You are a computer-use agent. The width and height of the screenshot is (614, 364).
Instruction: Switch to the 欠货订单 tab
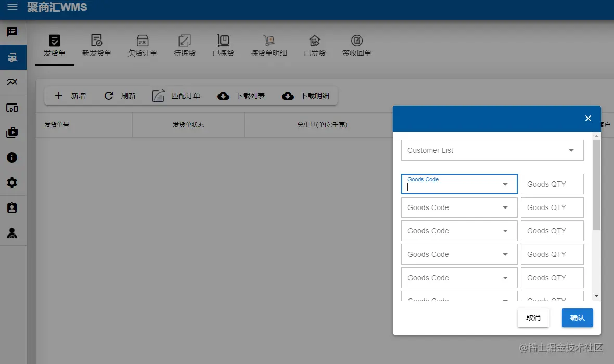coord(143,46)
